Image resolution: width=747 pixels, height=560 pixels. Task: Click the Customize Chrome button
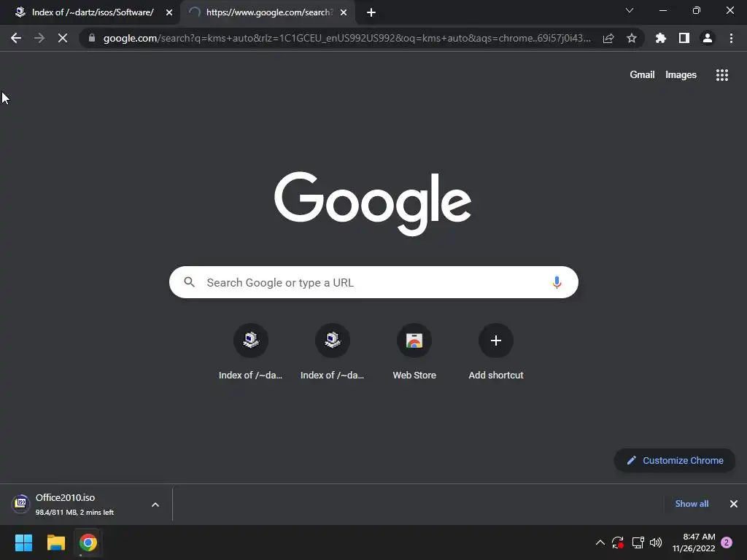[675, 461]
